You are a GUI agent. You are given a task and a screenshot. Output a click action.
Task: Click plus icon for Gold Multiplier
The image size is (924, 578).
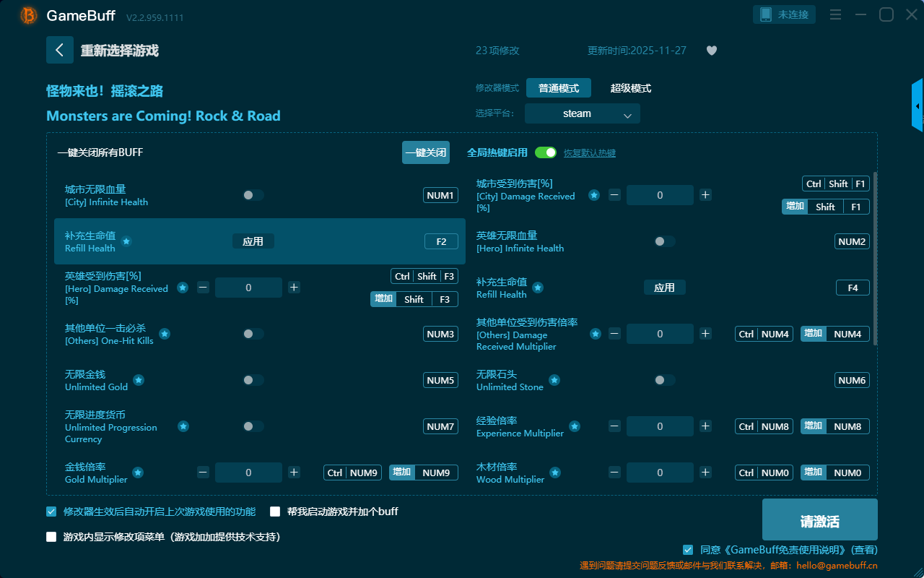point(294,473)
